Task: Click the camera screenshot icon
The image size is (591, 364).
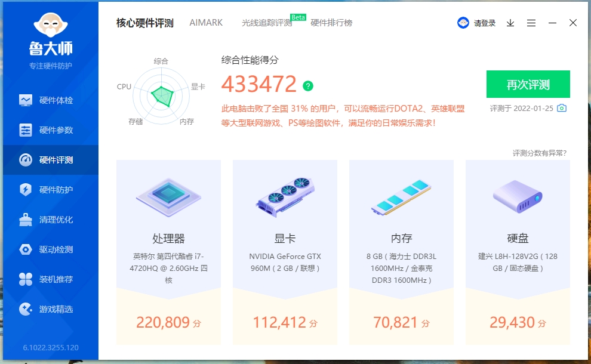Action: pos(562,108)
